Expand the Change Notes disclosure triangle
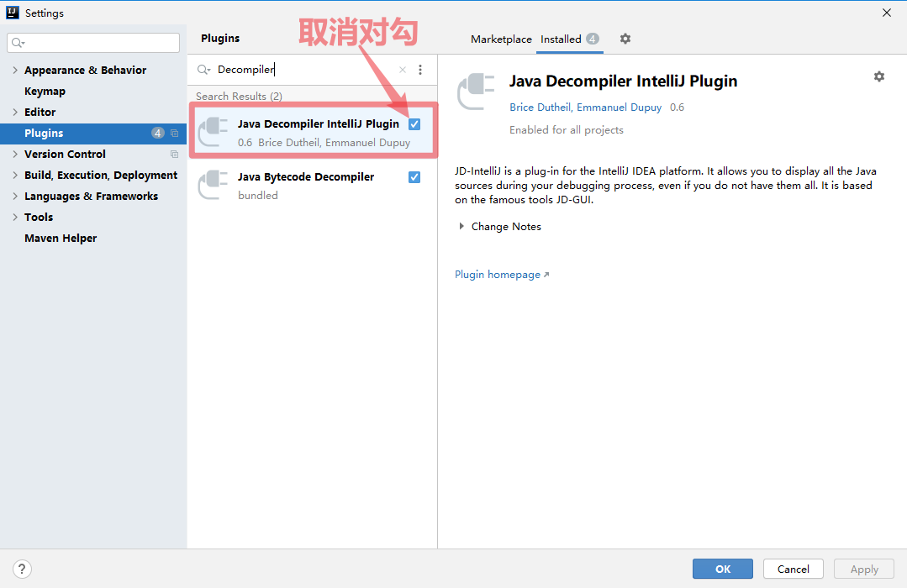The width and height of the screenshot is (907, 588). pyautogui.click(x=461, y=226)
